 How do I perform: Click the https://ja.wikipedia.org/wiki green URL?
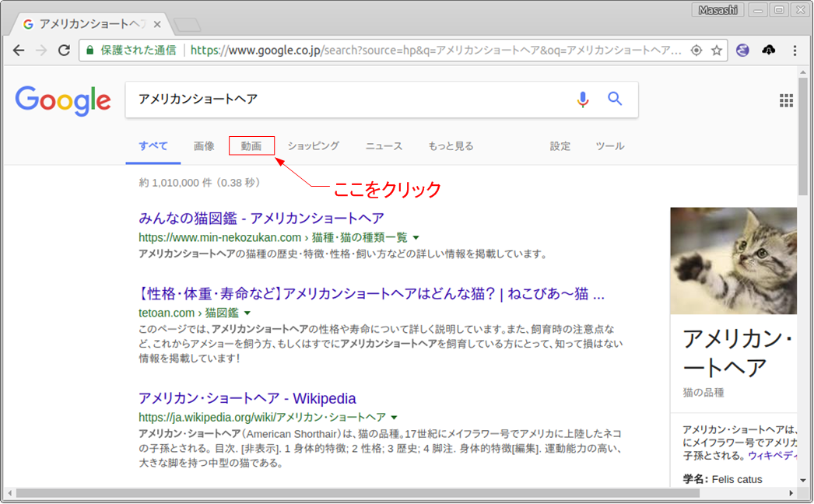pyautogui.click(x=262, y=418)
